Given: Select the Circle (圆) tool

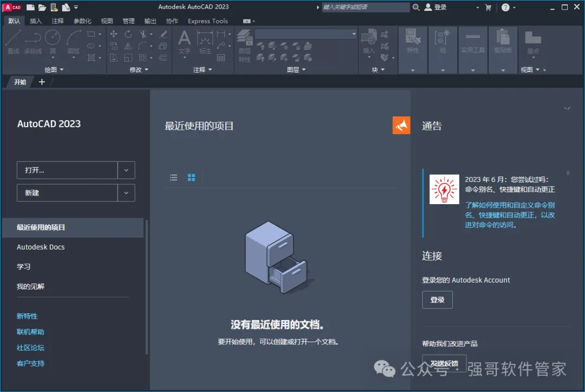Looking at the screenshot, I should pyautogui.click(x=53, y=42).
